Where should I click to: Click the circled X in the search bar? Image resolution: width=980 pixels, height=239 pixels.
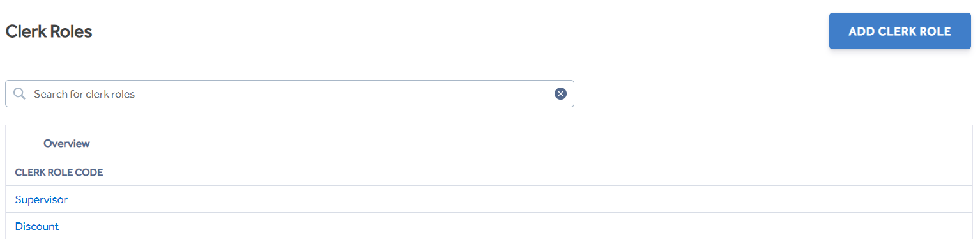560,94
